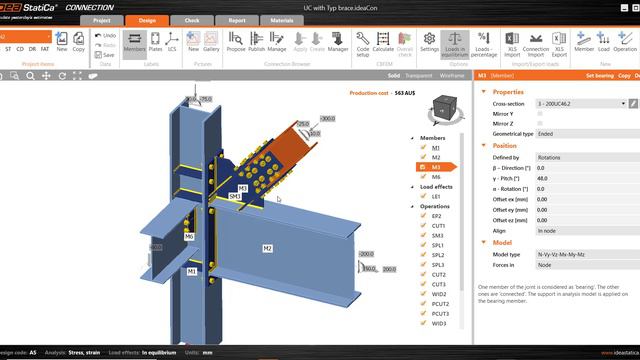Open Defined by dropdown
This screenshot has width=640, height=360.
click(x=588, y=158)
